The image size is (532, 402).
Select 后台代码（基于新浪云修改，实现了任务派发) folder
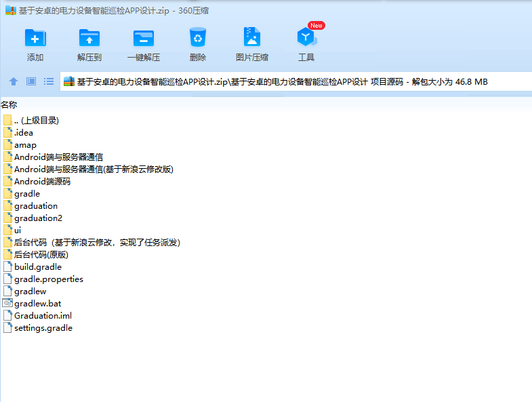pos(98,243)
